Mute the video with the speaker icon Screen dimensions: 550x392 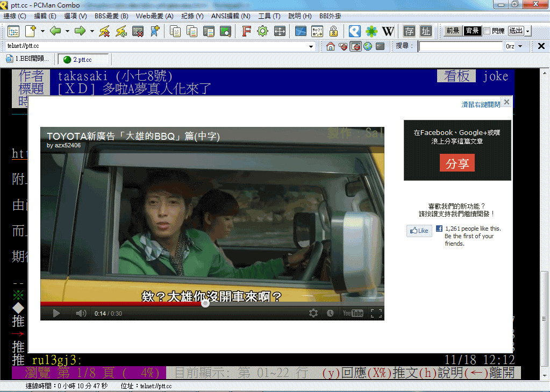pyautogui.click(x=81, y=313)
